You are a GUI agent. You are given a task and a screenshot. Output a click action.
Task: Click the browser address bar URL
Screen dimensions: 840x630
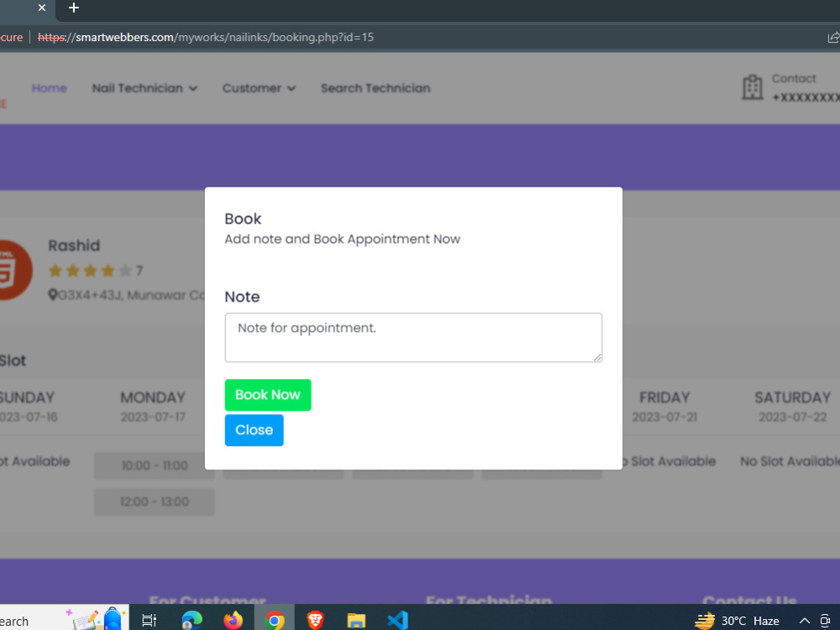(x=206, y=38)
